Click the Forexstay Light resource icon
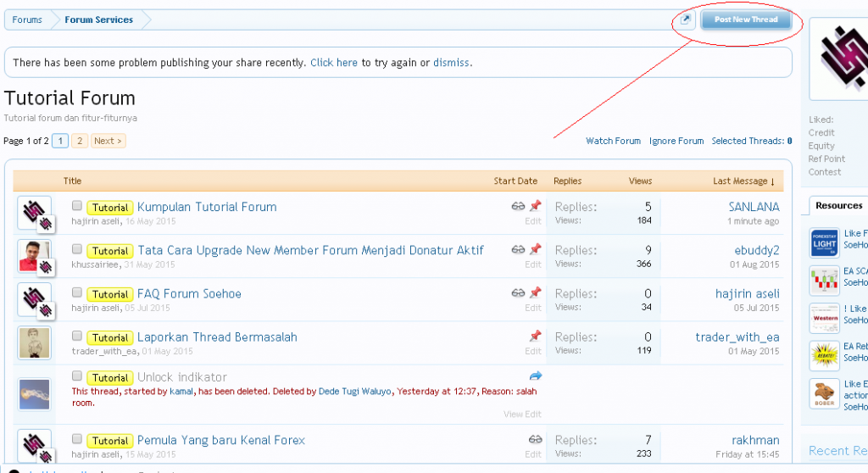The width and height of the screenshot is (868, 473). (824, 242)
